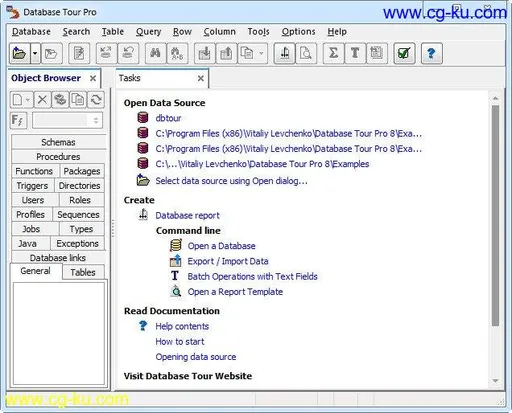Image resolution: width=512 pixels, height=413 pixels.
Task: Close the Tasks tab
Action: pos(201,78)
